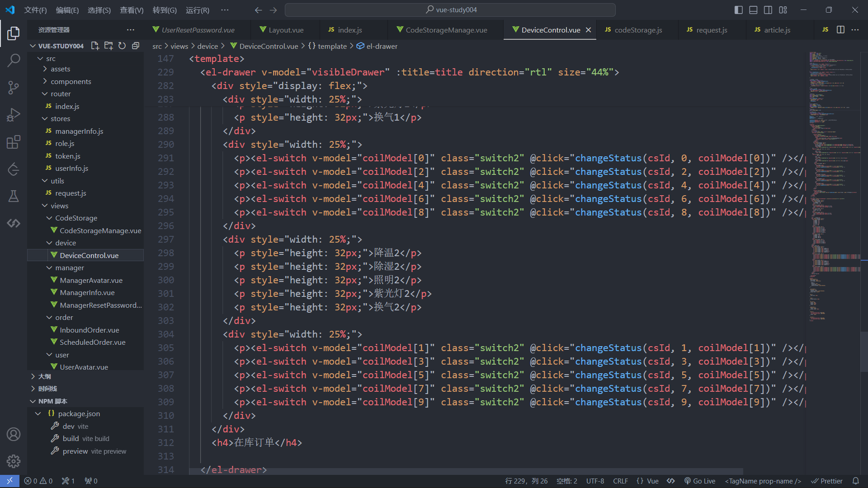Image resolution: width=868 pixels, height=488 pixels.
Task: Refresh the explorer file tree
Action: [x=122, y=46]
